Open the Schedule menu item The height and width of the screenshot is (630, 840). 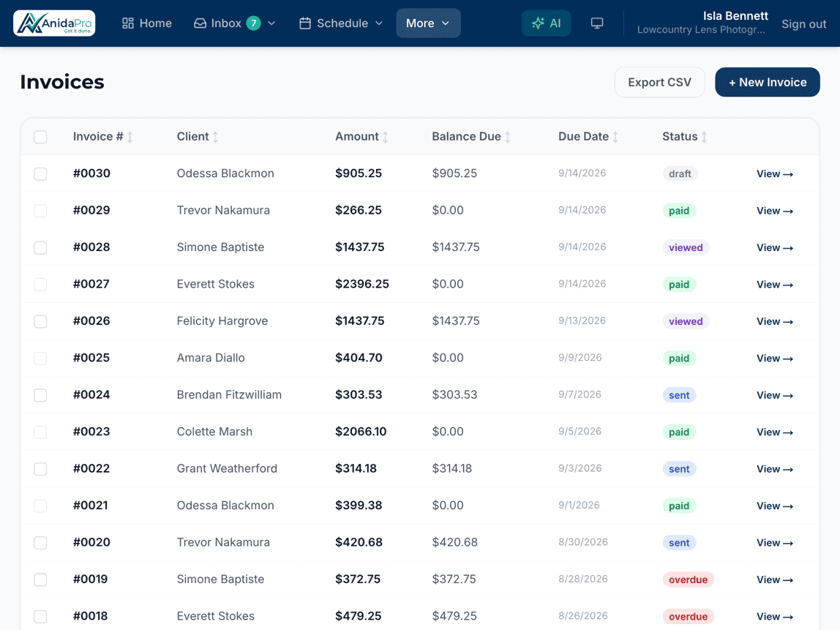[341, 23]
